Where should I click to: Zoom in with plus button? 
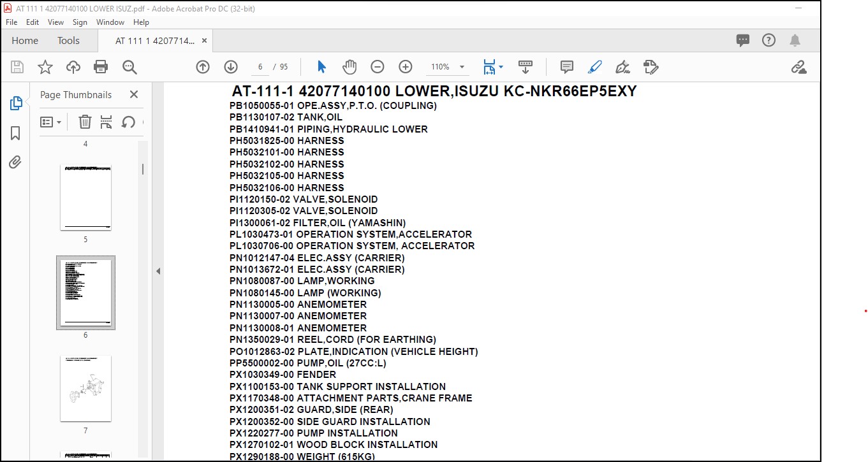click(406, 67)
